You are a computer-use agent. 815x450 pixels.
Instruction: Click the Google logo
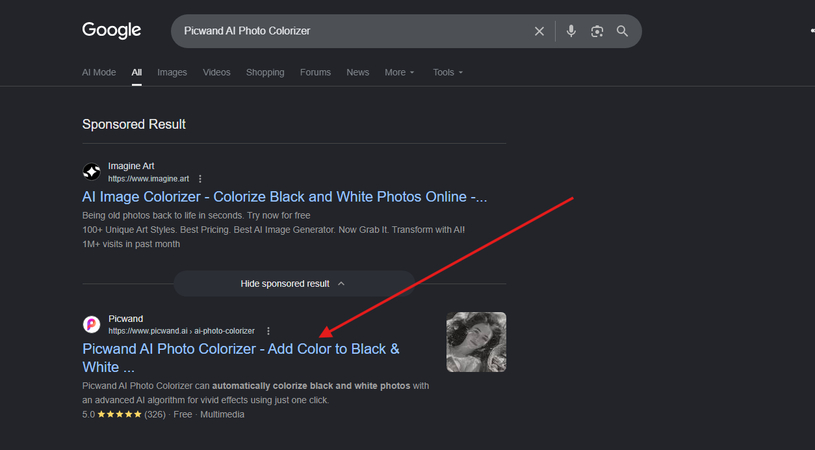click(111, 30)
